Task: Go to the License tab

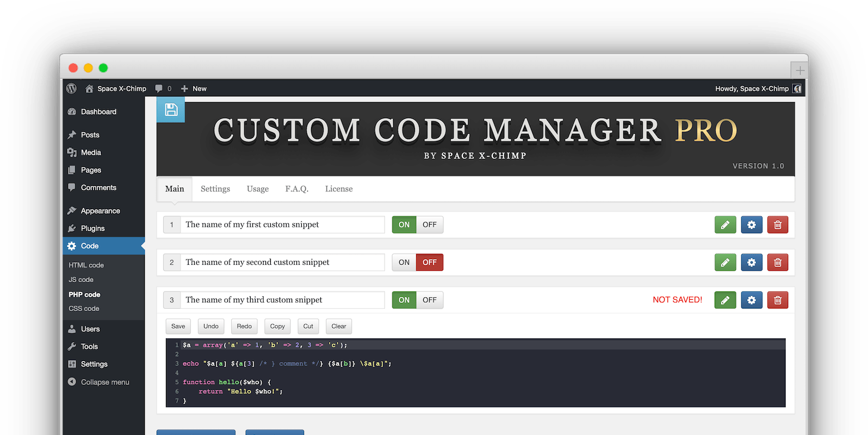Action: coord(339,189)
